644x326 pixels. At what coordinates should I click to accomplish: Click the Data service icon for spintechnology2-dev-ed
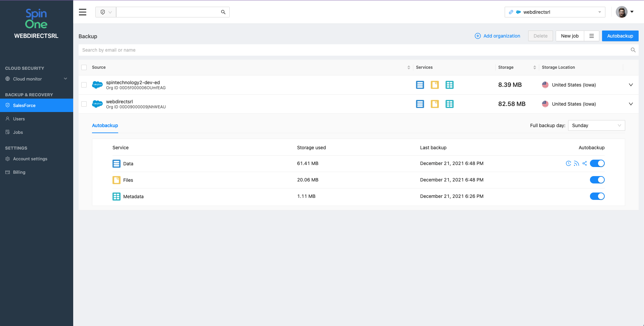(420, 85)
